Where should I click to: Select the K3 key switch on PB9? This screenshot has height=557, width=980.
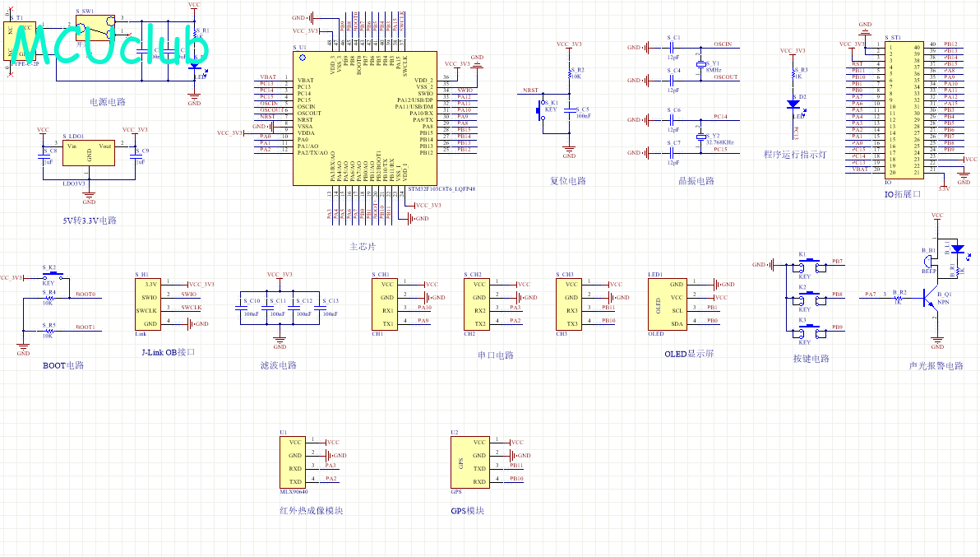(811, 331)
